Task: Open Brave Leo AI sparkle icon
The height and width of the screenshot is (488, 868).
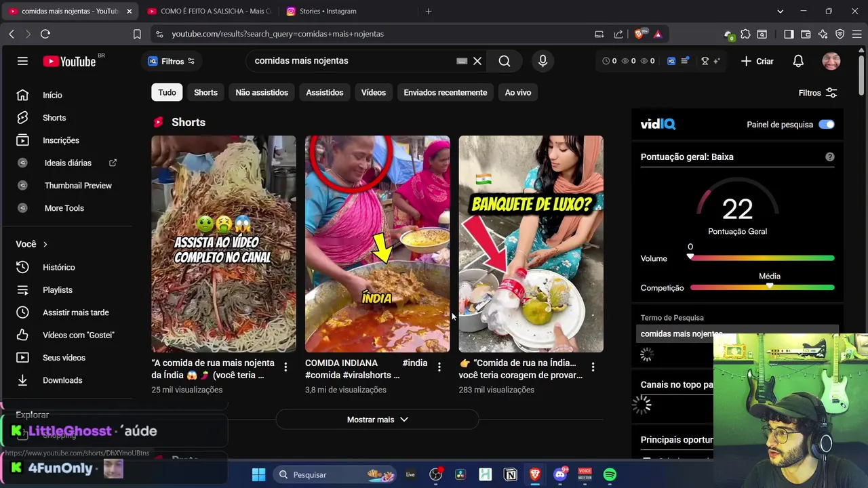Action: click(x=823, y=34)
